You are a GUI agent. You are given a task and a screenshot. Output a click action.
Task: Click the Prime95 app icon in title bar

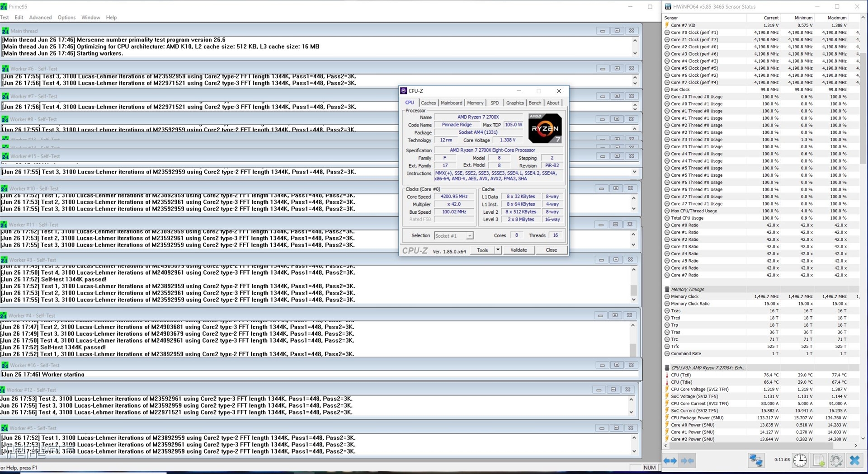point(4,6)
